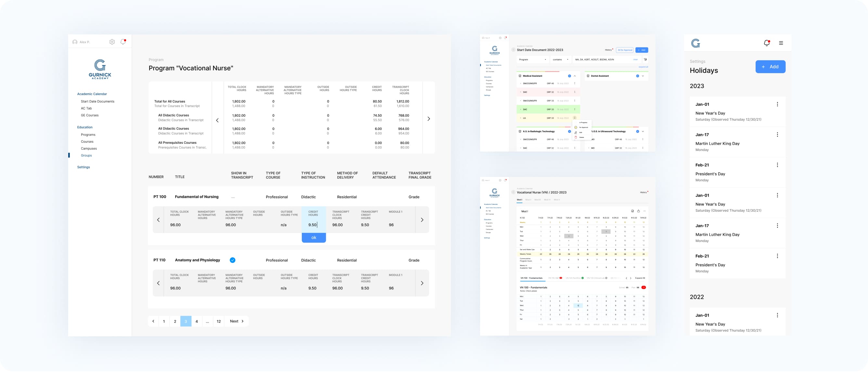The height and width of the screenshot is (374, 868).
Task: Open three-dot menu for Feb-21 President's Day
Action: pyautogui.click(x=777, y=165)
